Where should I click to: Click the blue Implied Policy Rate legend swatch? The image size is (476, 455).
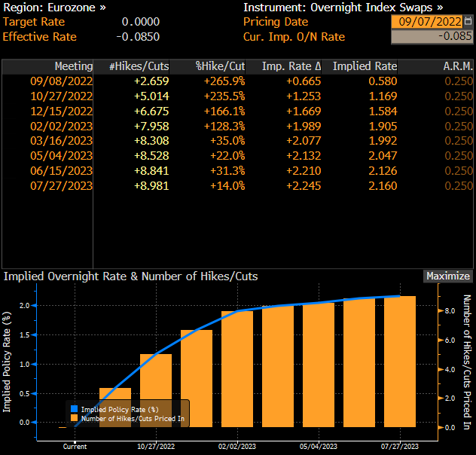(x=74, y=408)
